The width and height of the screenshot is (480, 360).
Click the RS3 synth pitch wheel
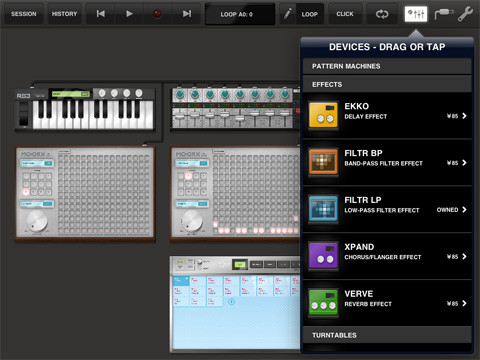[24, 114]
